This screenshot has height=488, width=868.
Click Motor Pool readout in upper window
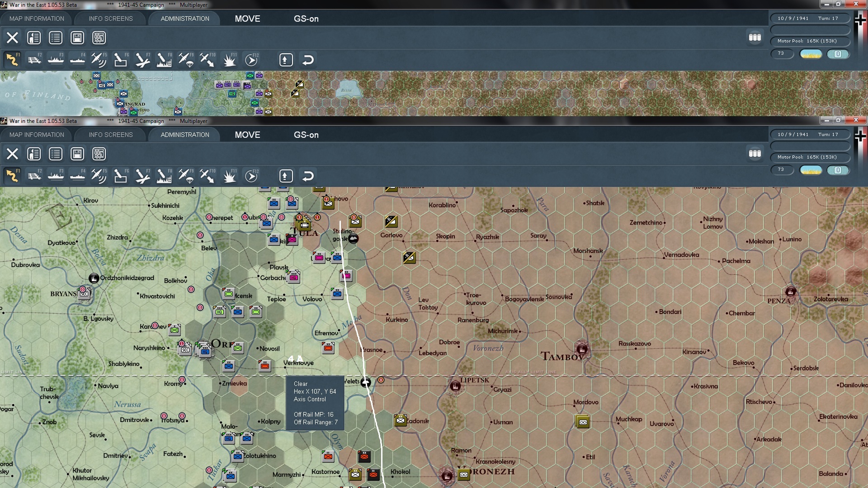[810, 41]
